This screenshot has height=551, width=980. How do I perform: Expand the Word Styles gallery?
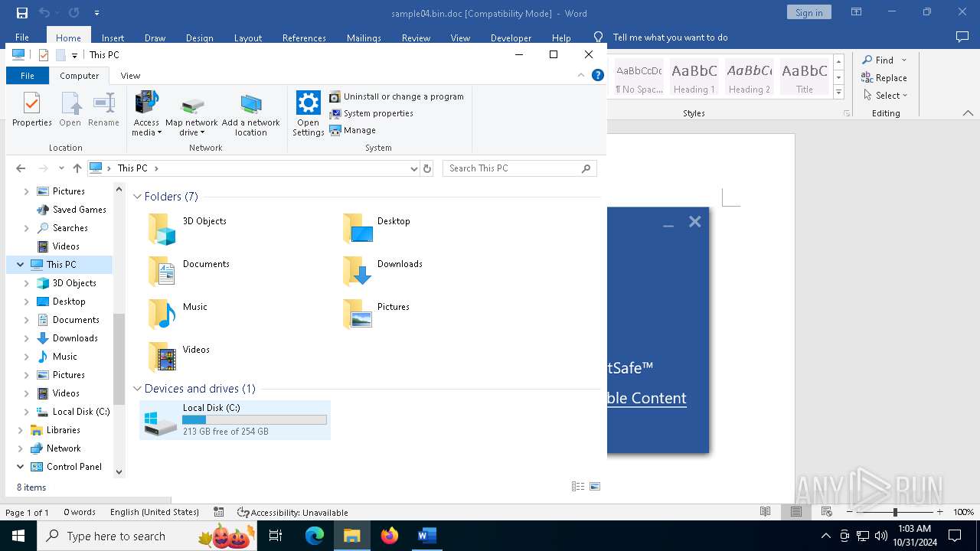pos(838,93)
